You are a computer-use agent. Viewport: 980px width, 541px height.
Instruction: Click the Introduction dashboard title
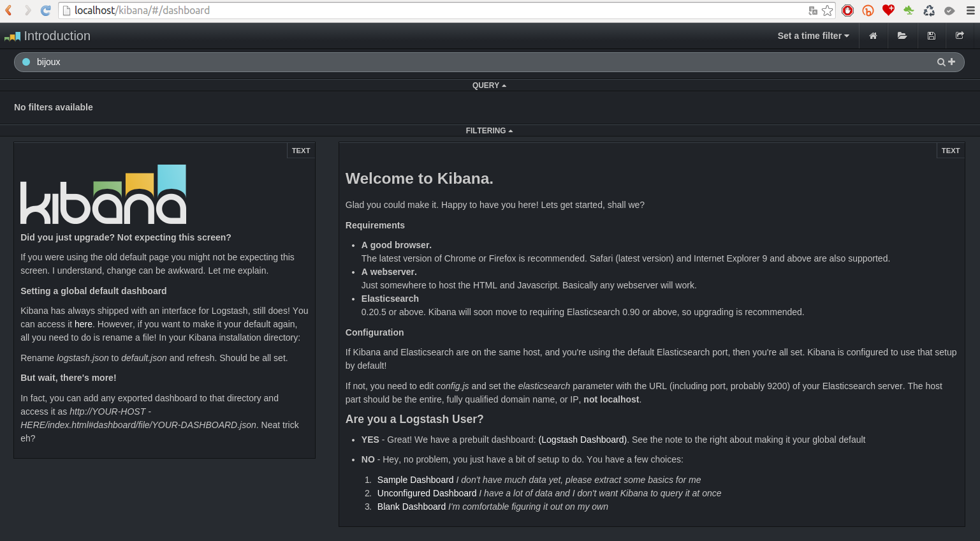(x=57, y=36)
